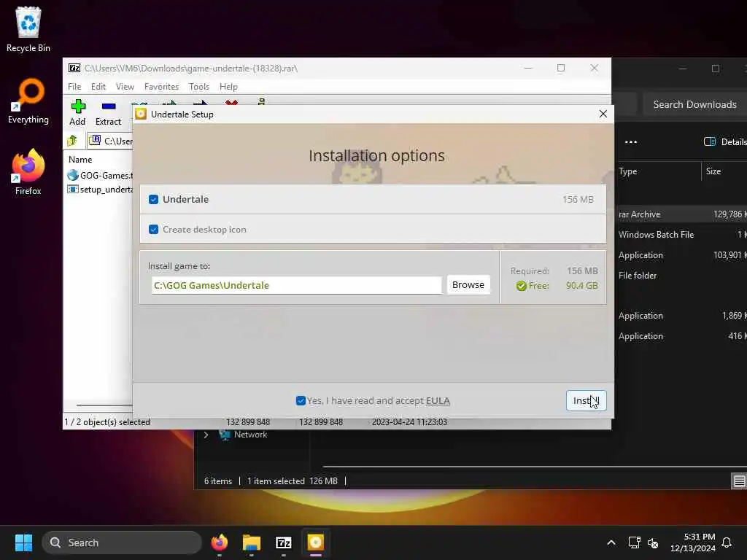
Task: Open the Tools menu in 7-Zip
Action: pyautogui.click(x=198, y=87)
